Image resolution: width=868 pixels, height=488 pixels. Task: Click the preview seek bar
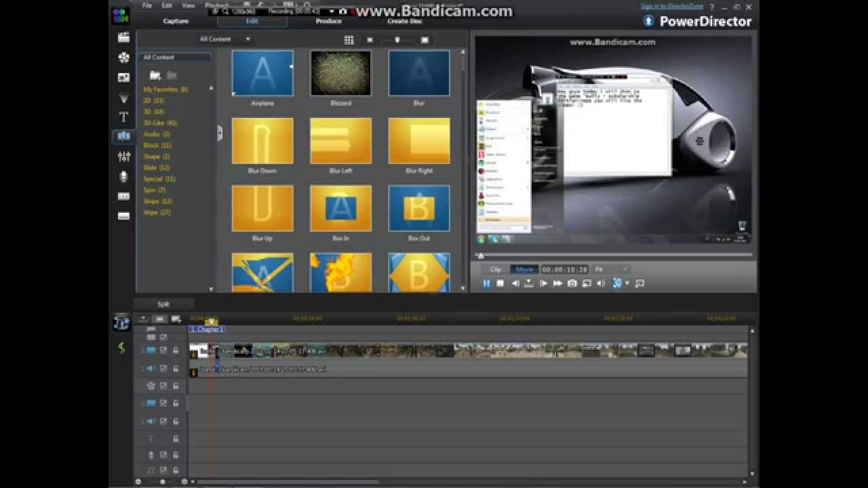pos(614,256)
